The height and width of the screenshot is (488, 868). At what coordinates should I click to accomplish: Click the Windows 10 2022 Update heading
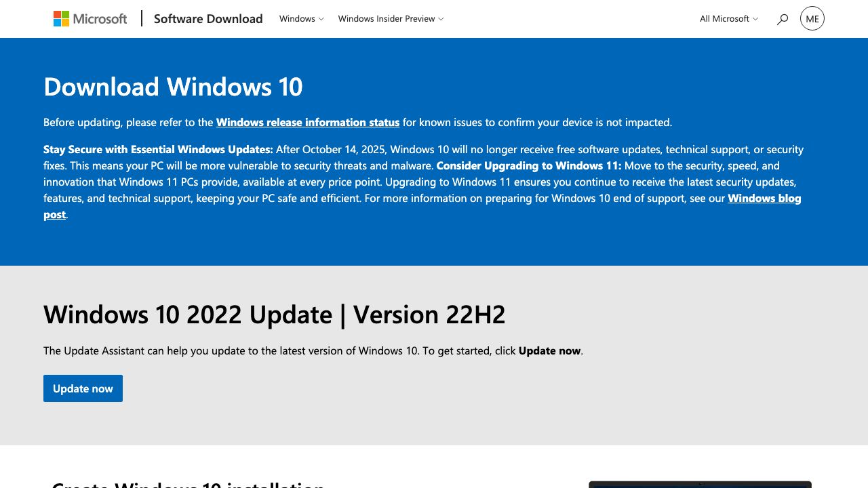tap(275, 314)
